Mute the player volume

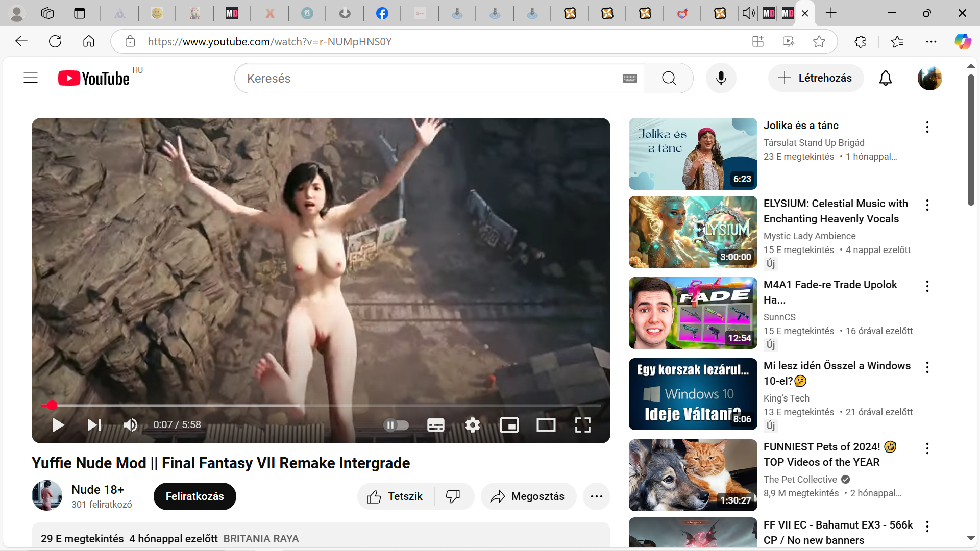click(130, 425)
